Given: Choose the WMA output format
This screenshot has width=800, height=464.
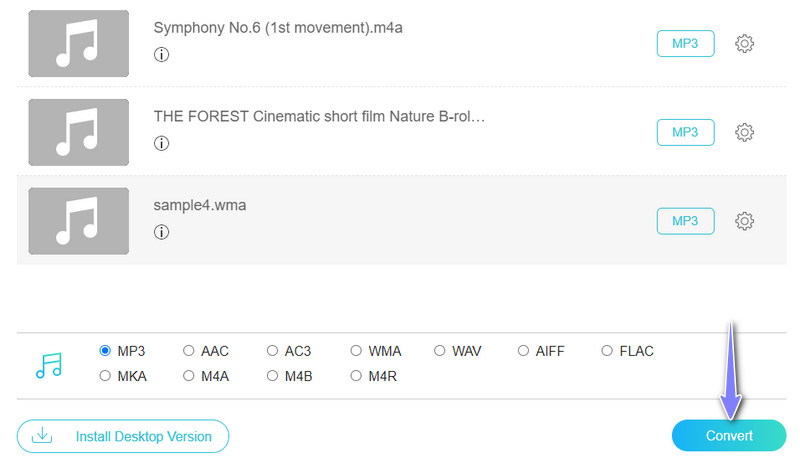Looking at the screenshot, I should pyautogui.click(x=356, y=351).
